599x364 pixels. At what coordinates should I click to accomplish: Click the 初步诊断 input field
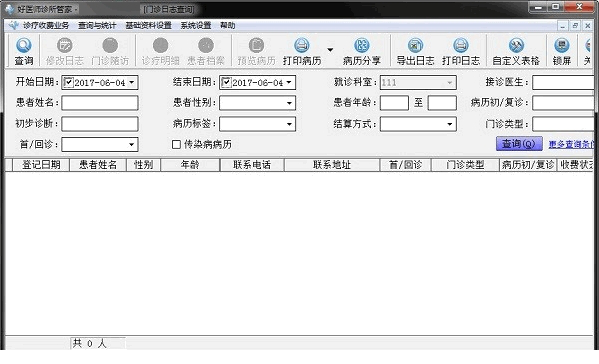pyautogui.click(x=100, y=124)
